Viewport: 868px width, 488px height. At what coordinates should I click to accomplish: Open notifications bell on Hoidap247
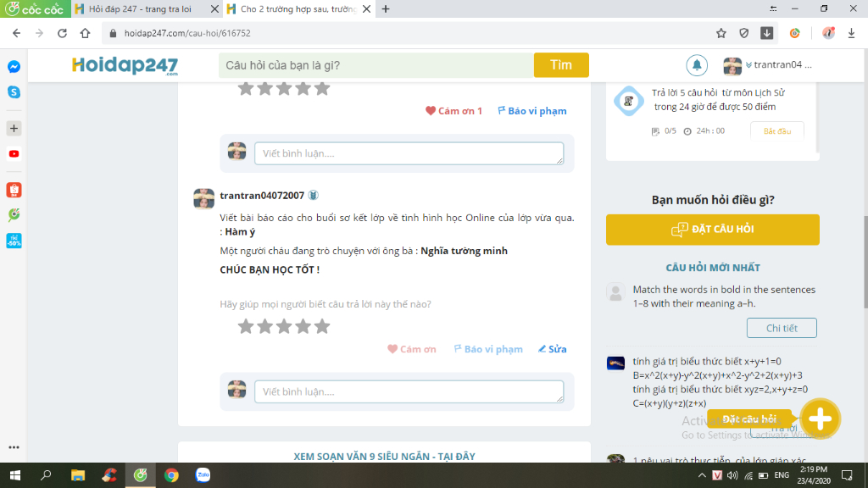697,65
